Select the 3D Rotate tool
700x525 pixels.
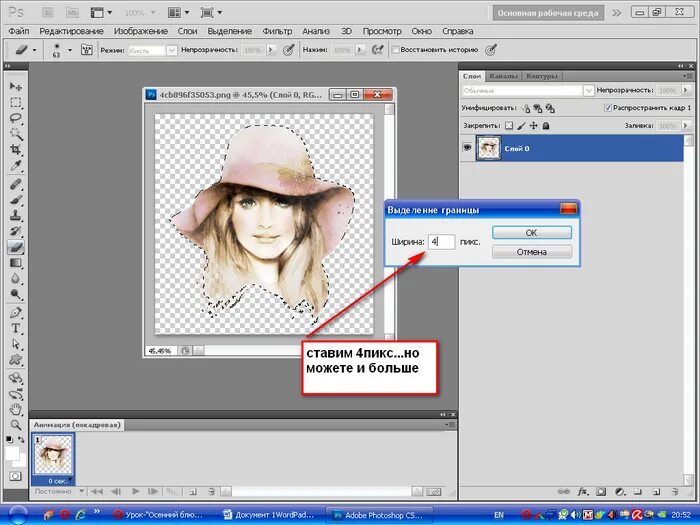(16, 378)
